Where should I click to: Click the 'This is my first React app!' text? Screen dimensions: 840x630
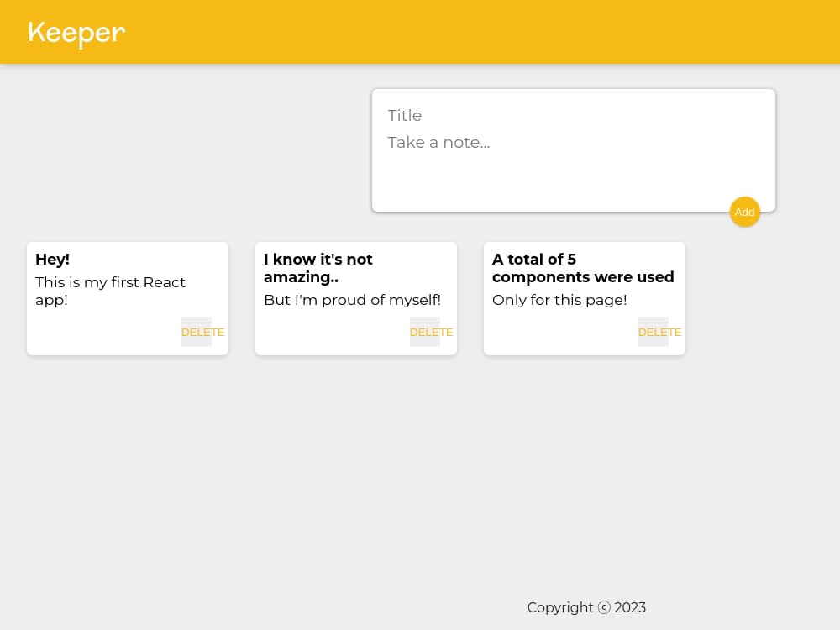click(x=110, y=291)
